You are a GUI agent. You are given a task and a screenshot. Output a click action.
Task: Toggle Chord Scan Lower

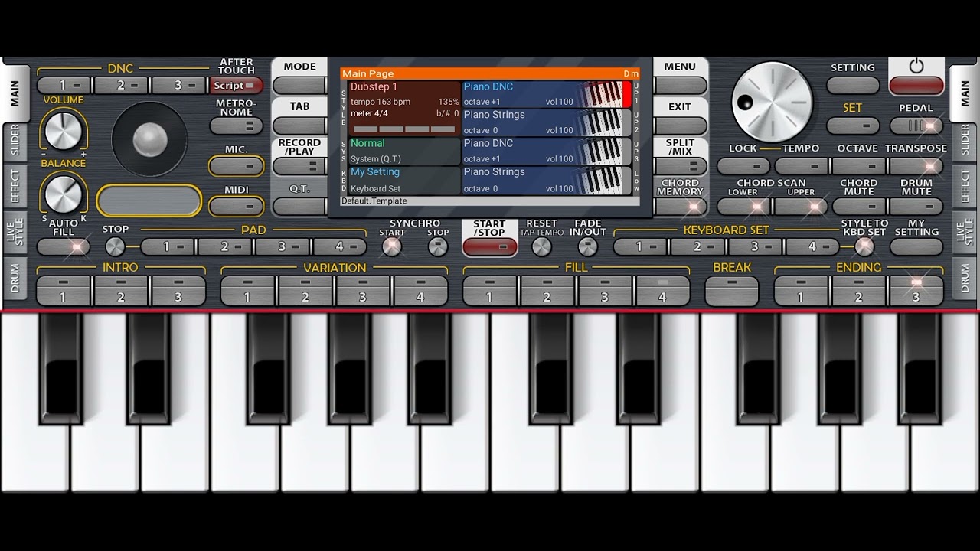(743, 206)
